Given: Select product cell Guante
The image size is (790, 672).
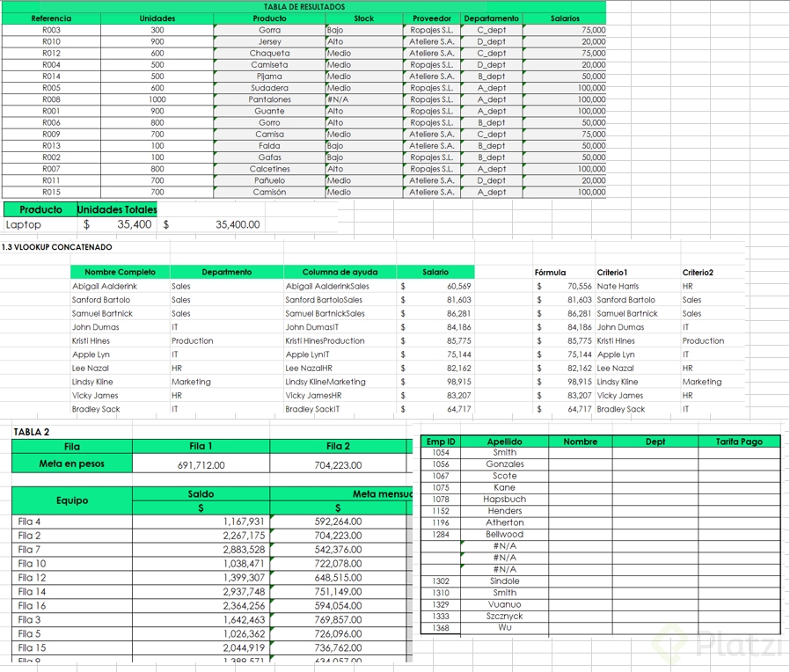Looking at the screenshot, I should click(x=269, y=112).
